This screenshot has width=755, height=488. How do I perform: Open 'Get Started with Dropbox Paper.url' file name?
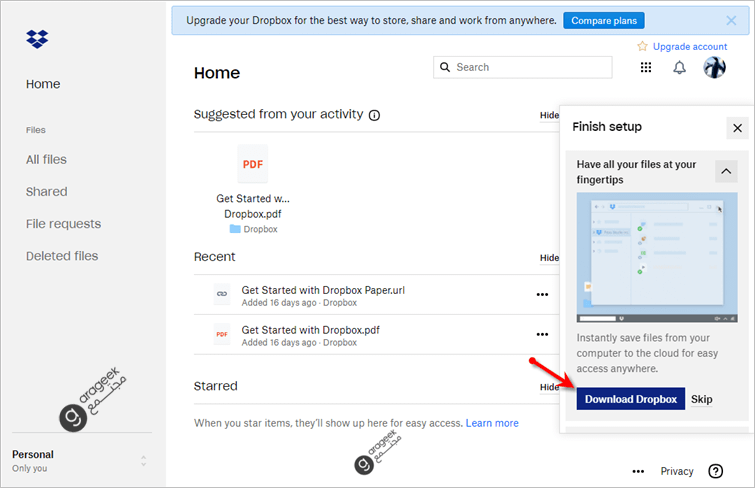(323, 290)
